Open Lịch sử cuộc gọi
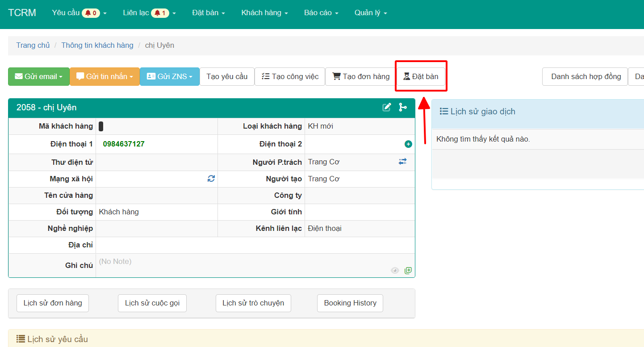Screen dimensions: 644x347 click(152, 303)
